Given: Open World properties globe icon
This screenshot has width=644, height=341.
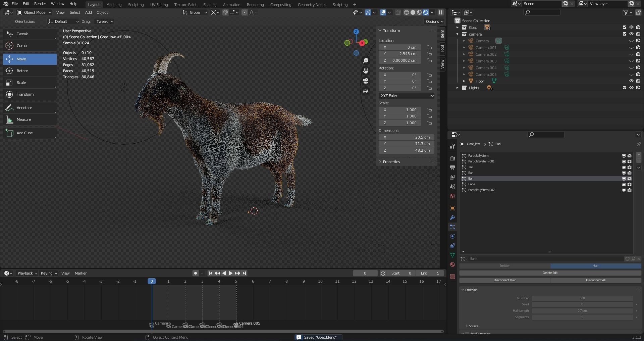Looking at the screenshot, I should (452, 196).
